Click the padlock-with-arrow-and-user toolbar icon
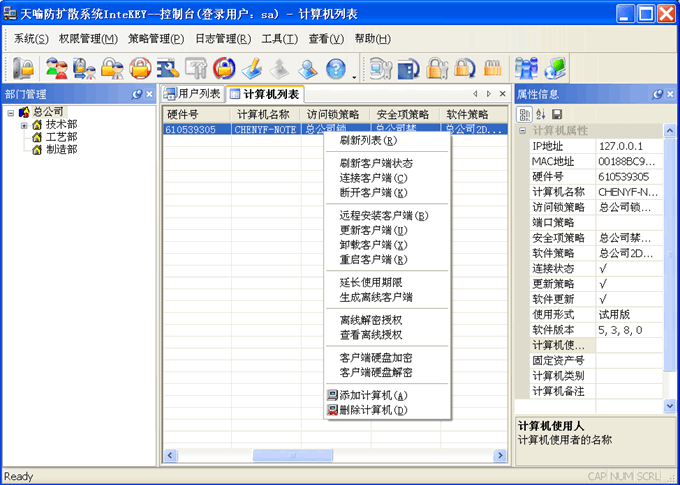Screen dimensions: 680x485 [x=84, y=69]
